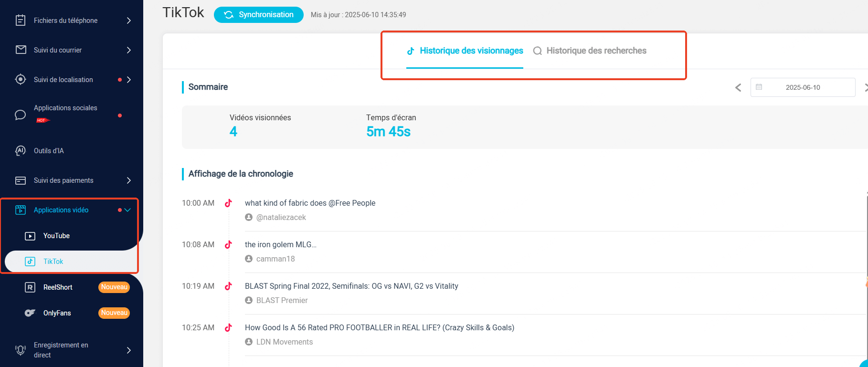Image resolution: width=868 pixels, height=367 pixels.
Task: Expand Enregistrement en direct with its chevron
Action: click(129, 350)
